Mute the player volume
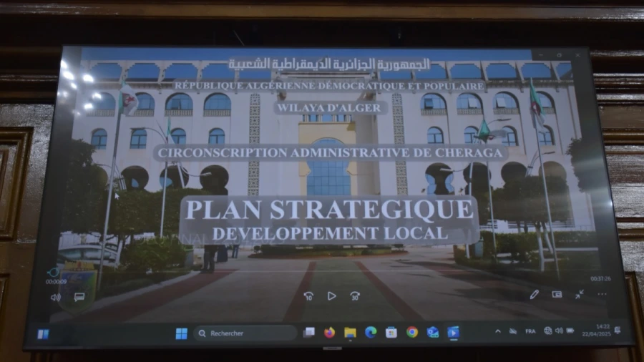Screen dimensions: 644x362 pyautogui.click(x=56, y=297)
